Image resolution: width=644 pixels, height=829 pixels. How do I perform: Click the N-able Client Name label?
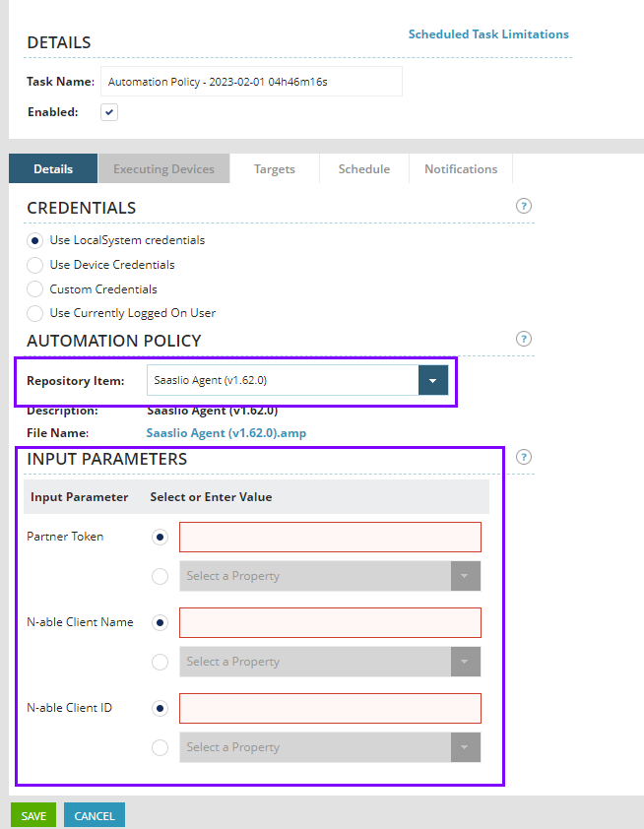point(80,622)
